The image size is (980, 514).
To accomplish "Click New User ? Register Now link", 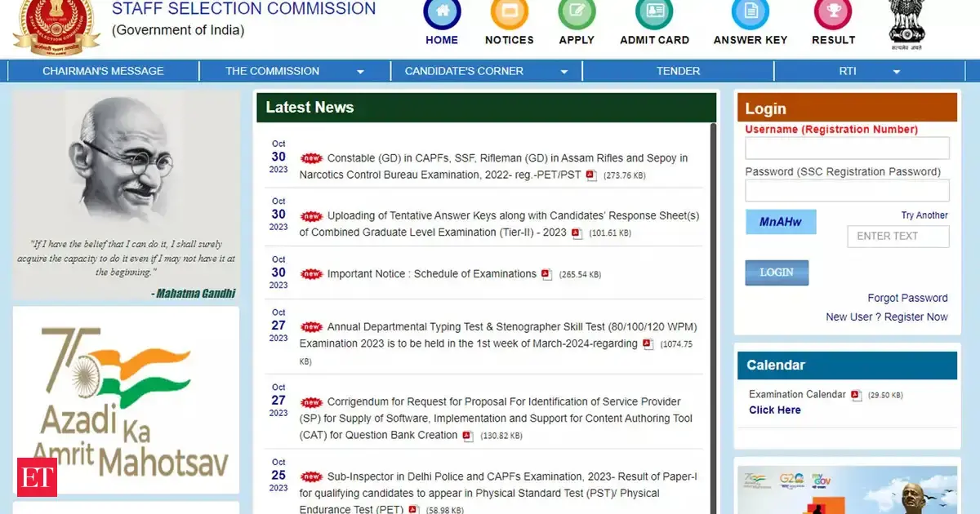I will (887, 317).
